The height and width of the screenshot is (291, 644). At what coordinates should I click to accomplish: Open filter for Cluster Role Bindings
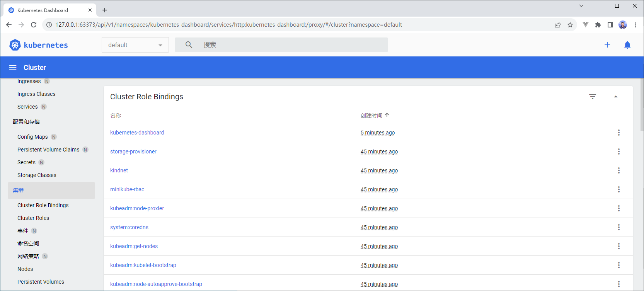coord(593,97)
